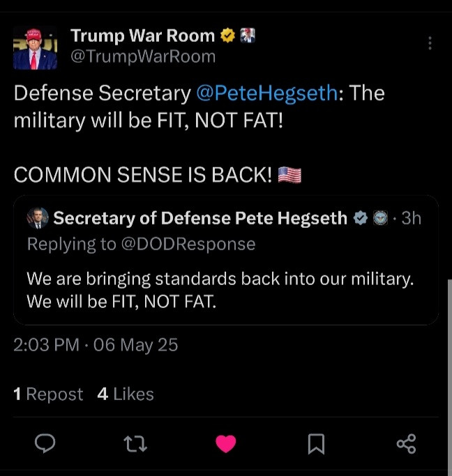Click Pete Hegseth's small avatar in quoted post
Image resolution: width=452 pixels, height=476 pixels.
[x=38, y=218]
